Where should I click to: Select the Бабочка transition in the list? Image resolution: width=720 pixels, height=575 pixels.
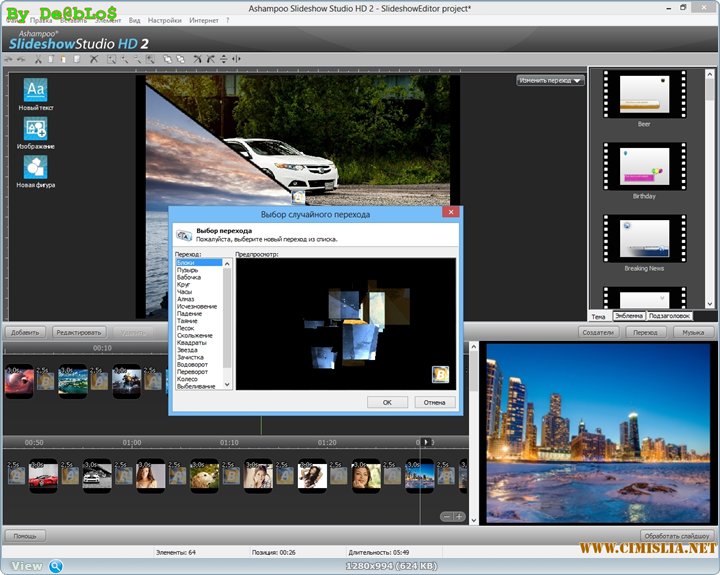[x=190, y=277]
